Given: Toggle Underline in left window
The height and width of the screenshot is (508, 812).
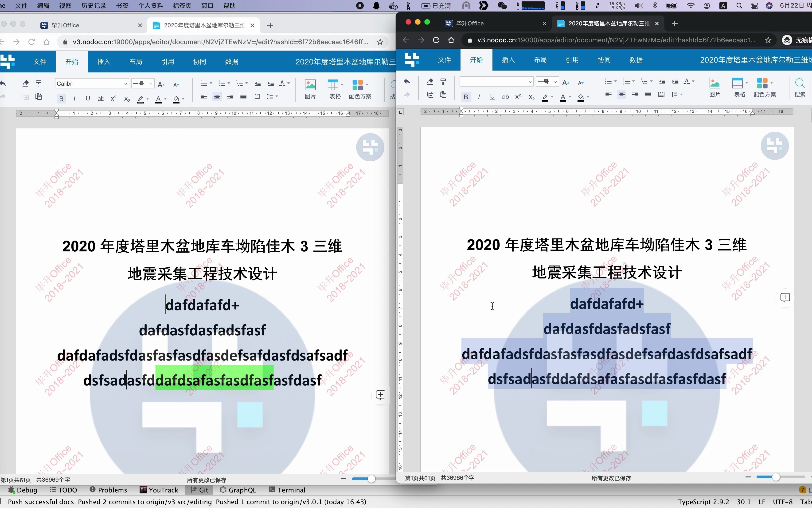Looking at the screenshot, I should [x=88, y=99].
